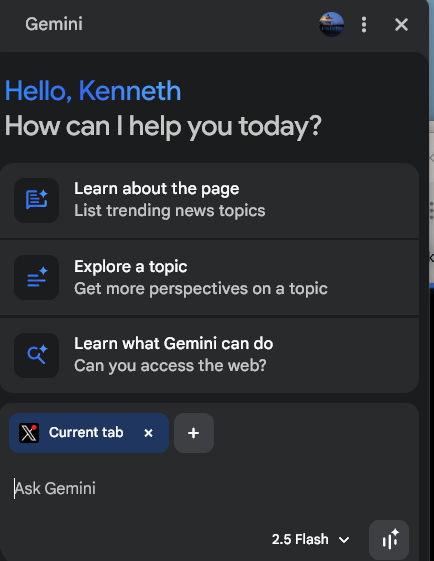434x561 pixels.
Task: Close the Gemini side panel
Action: pos(401,25)
